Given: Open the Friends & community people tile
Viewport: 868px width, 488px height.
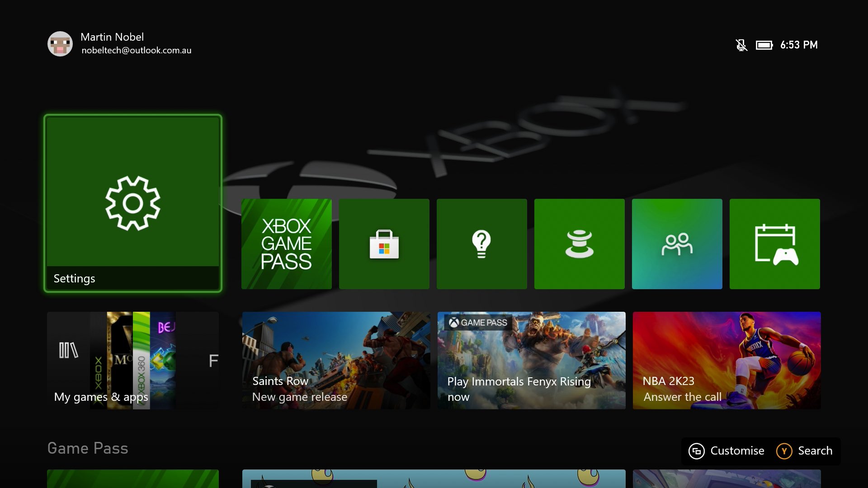Looking at the screenshot, I should (677, 244).
